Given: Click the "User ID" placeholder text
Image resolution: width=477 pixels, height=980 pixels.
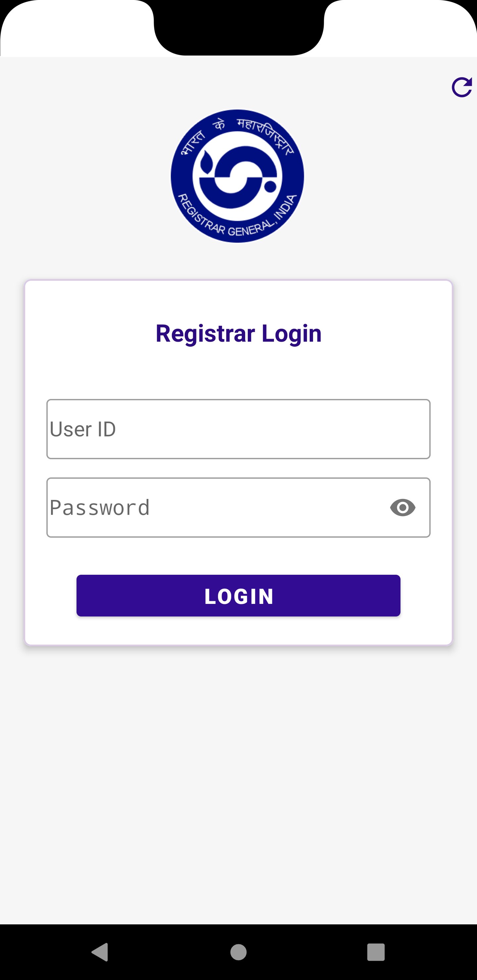Looking at the screenshot, I should [82, 429].
